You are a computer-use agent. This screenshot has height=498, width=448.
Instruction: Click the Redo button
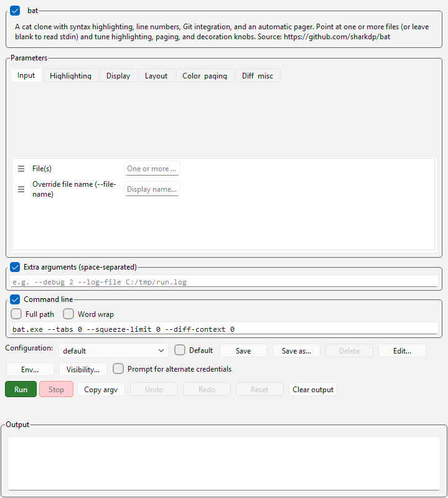point(207,390)
